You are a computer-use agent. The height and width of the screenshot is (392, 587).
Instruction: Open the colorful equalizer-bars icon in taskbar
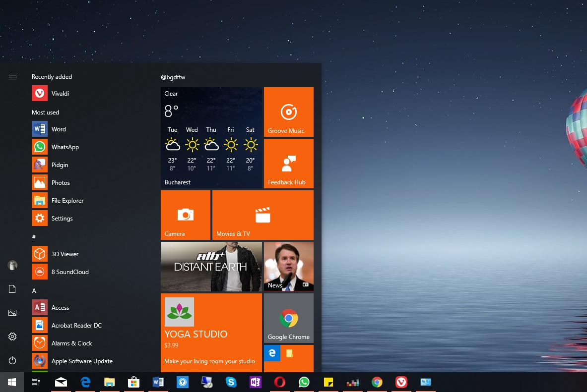[353, 382]
